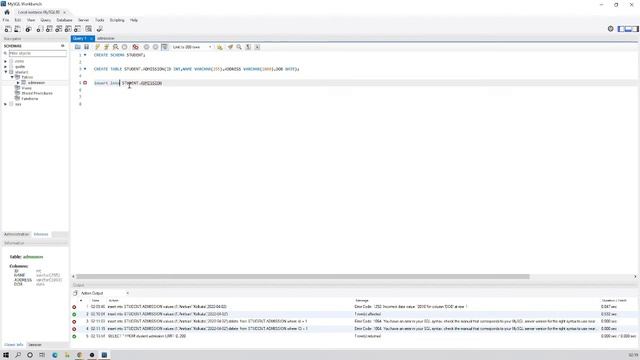640x360 pixels.
Task: Switch to the Session tab
Action: (35, 345)
